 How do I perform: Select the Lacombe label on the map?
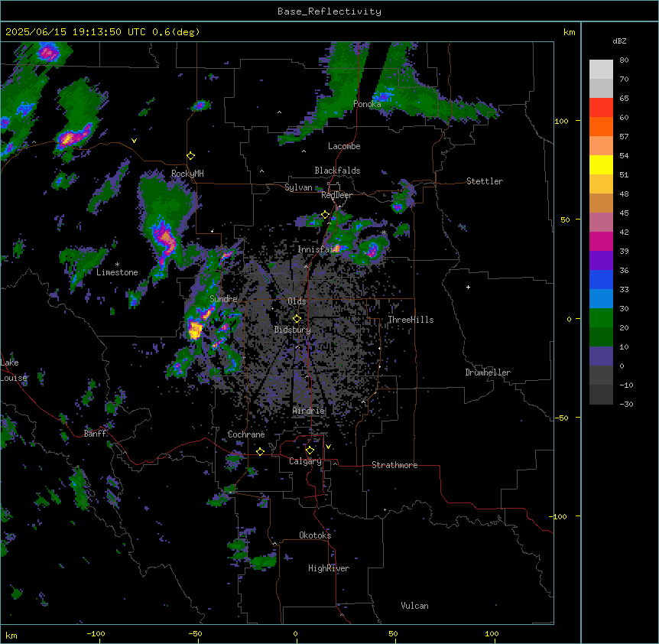point(344,146)
